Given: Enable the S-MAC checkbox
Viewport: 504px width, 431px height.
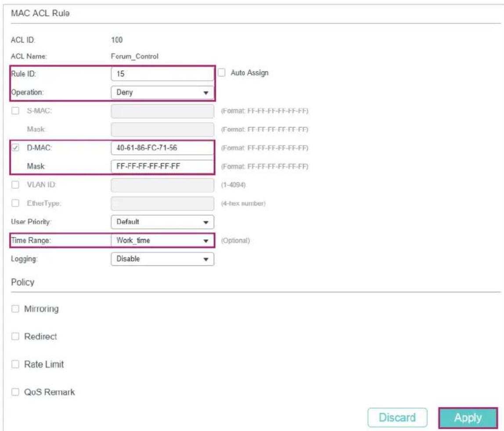Looking at the screenshot, I should click(15, 111).
